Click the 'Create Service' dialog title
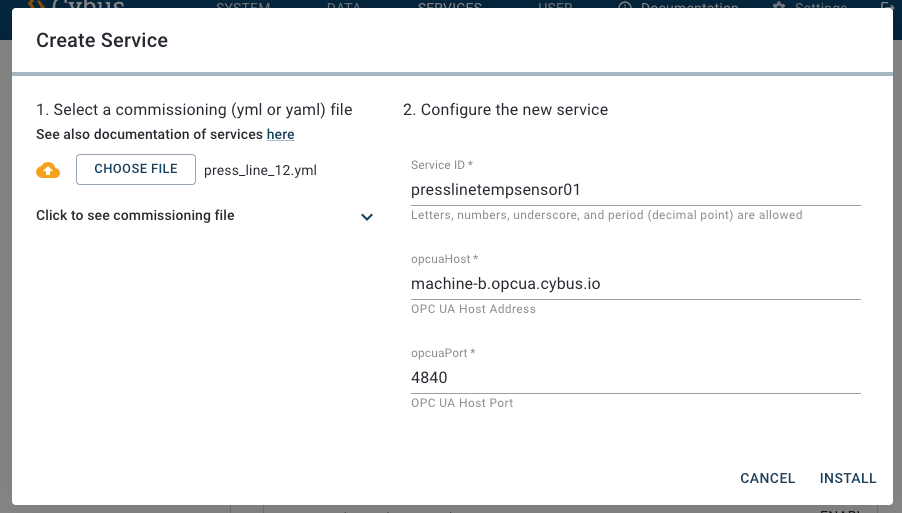The height and width of the screenshot is (513, 902). [x=102, y=41]
